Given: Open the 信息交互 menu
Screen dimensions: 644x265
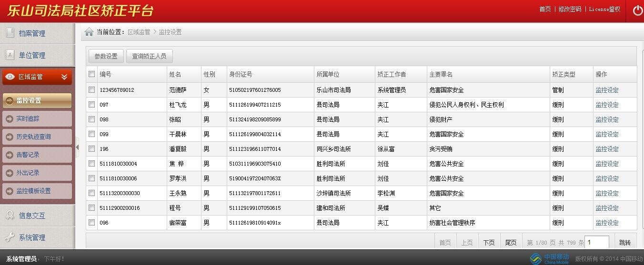Looking at the screenshot, I should pyautogui.click(x=37, y=216).
